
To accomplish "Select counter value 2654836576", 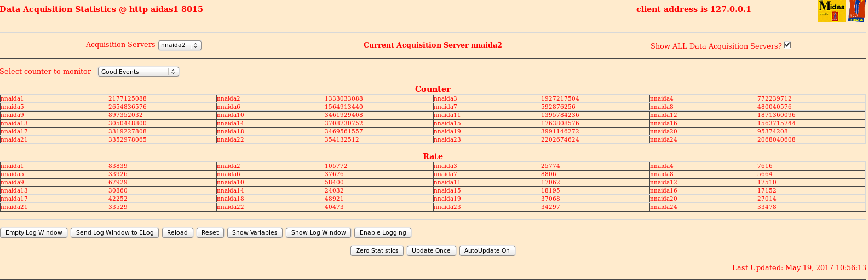I will tap(128, 107).
